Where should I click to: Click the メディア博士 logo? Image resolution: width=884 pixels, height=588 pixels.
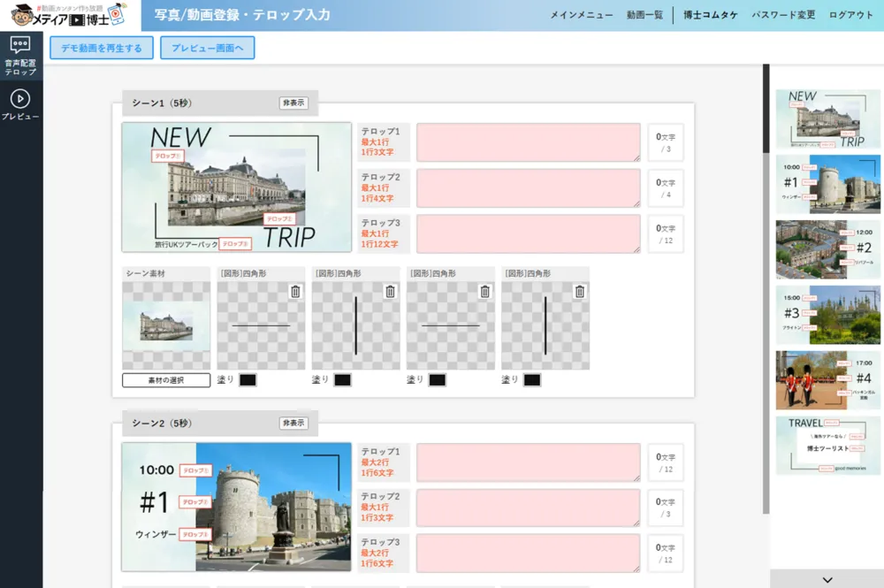click(x=69, y=15)
